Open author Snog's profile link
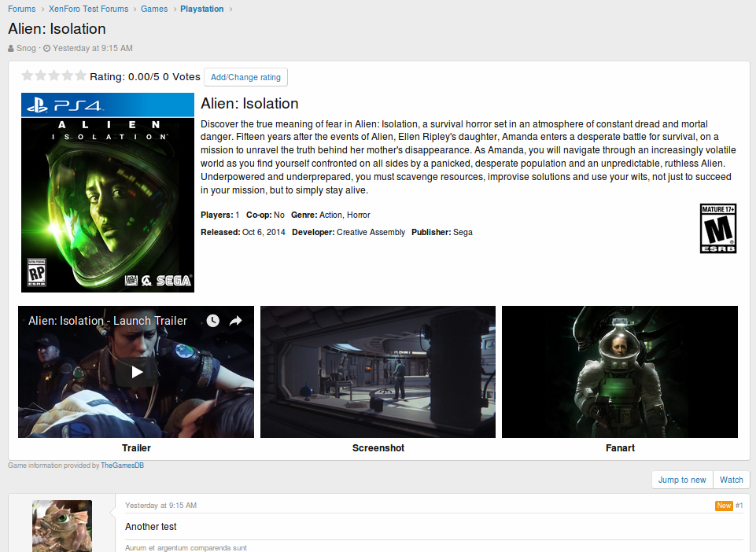The width and height of the screenshot is (756, 552). [x=26, y=48]
